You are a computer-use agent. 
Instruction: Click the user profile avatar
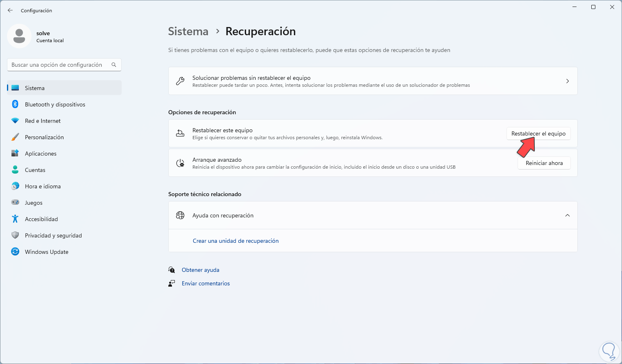19,36
